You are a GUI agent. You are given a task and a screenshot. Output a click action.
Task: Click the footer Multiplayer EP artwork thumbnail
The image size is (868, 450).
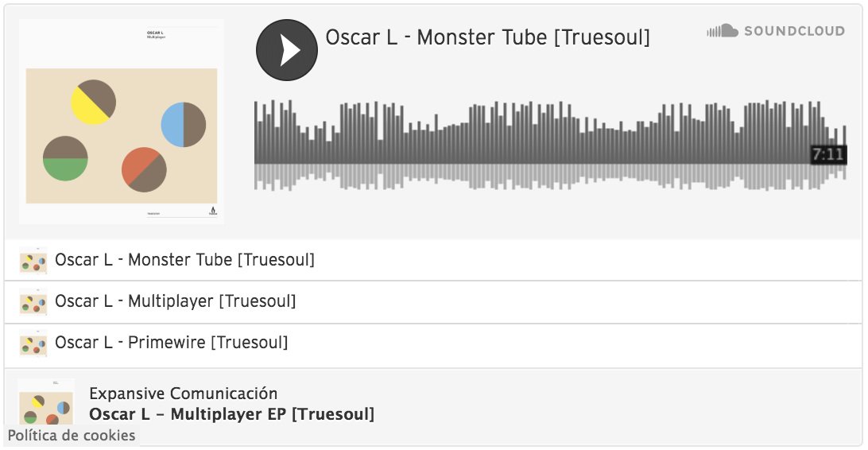pyautogui.click(x=46, y=402)
